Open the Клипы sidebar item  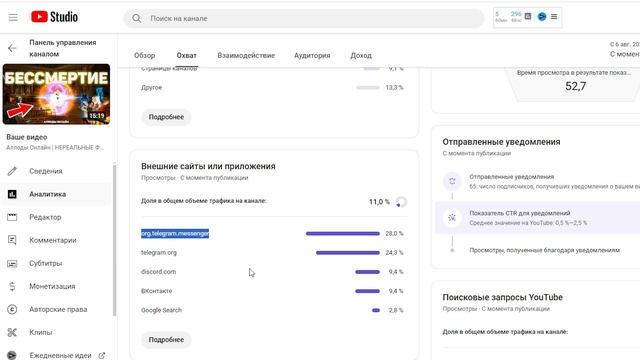(56, 332)
